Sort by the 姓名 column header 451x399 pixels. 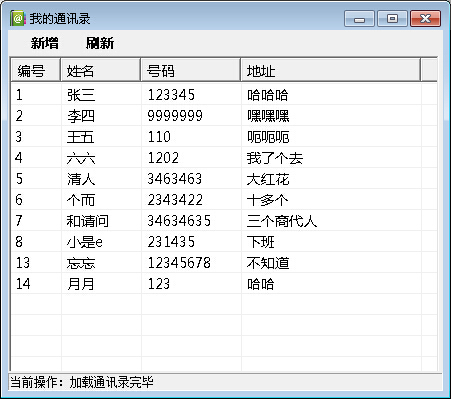[x=101, y=70]
